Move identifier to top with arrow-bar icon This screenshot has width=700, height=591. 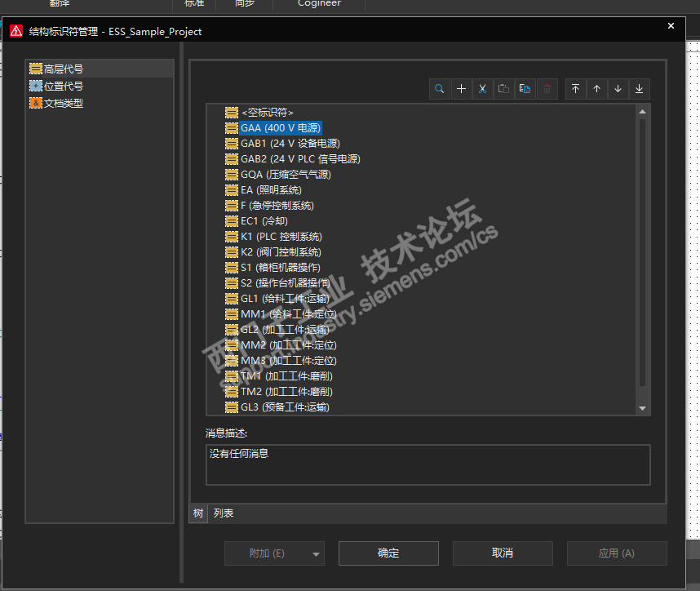pos(575,89)
